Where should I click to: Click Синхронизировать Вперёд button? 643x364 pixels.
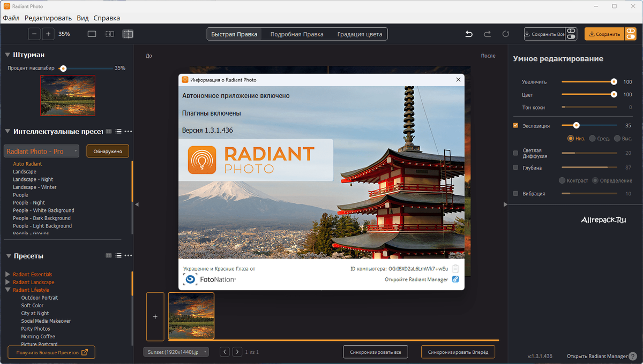(x=458, y=352)
